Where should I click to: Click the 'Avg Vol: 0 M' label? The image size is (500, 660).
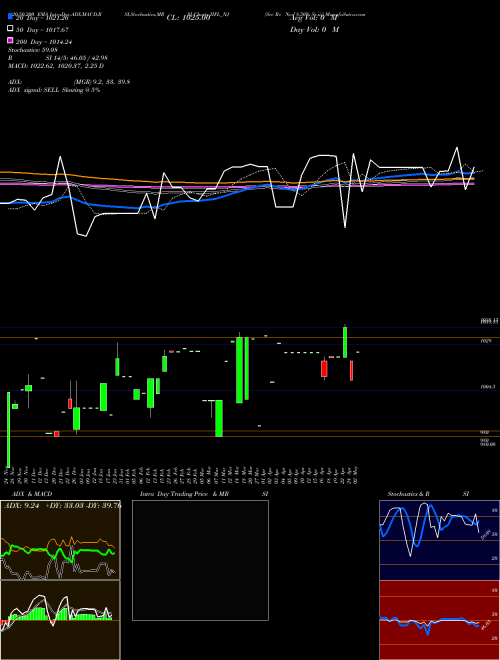point(314,18)
